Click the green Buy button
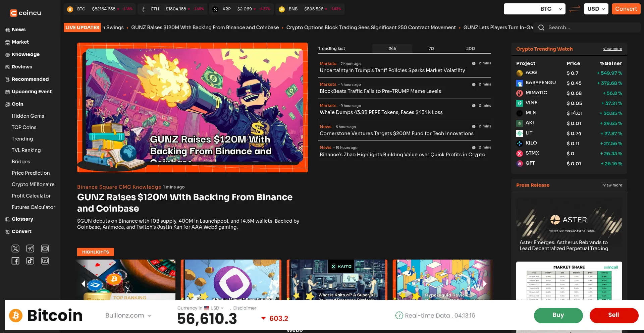This screenshot has width=644, height=333. point(558,315)
